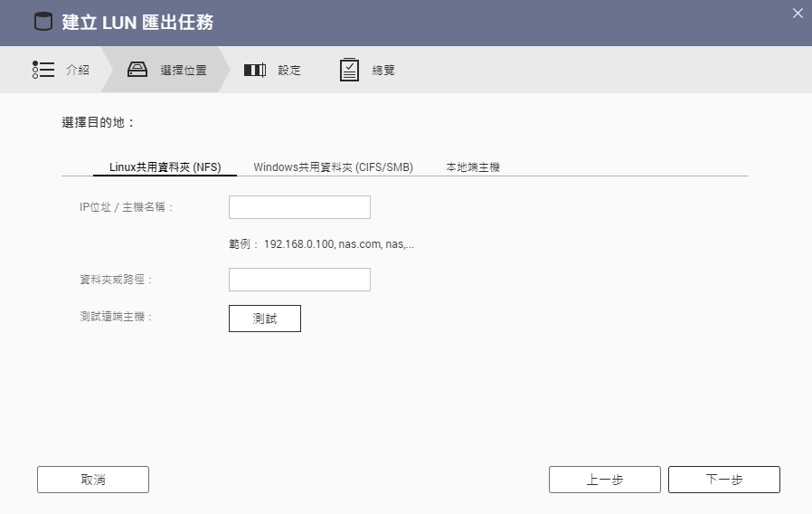Click the 資料夾或路徑 text field
Screen dimensions: 812x514
[x=299, y=280]
